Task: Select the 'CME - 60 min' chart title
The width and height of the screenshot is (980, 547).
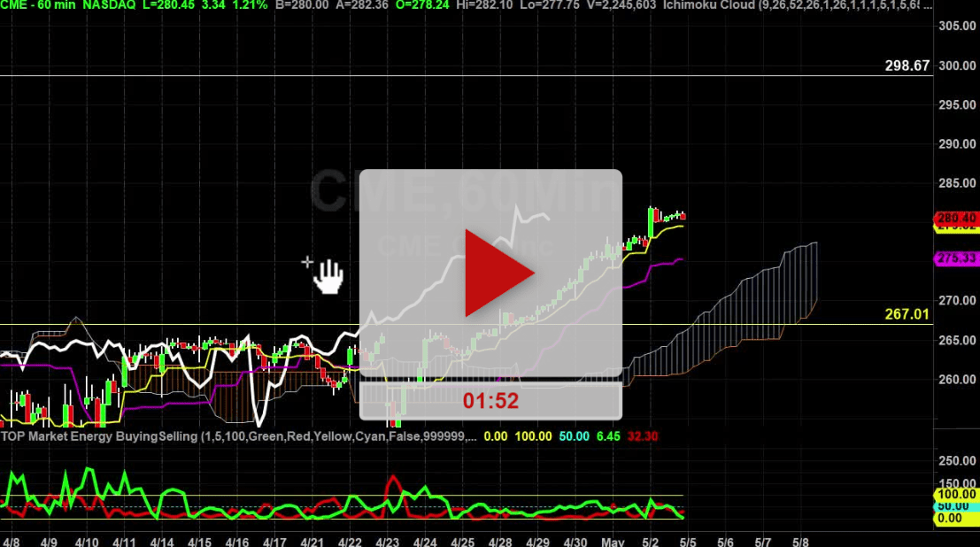Action: [37, 5]
